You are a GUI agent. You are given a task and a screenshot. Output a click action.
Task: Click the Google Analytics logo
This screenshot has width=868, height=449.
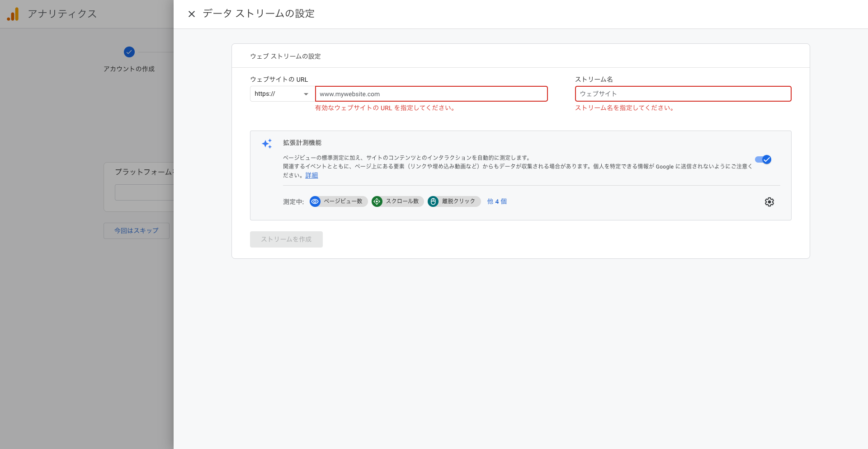[x=13, y=14]
